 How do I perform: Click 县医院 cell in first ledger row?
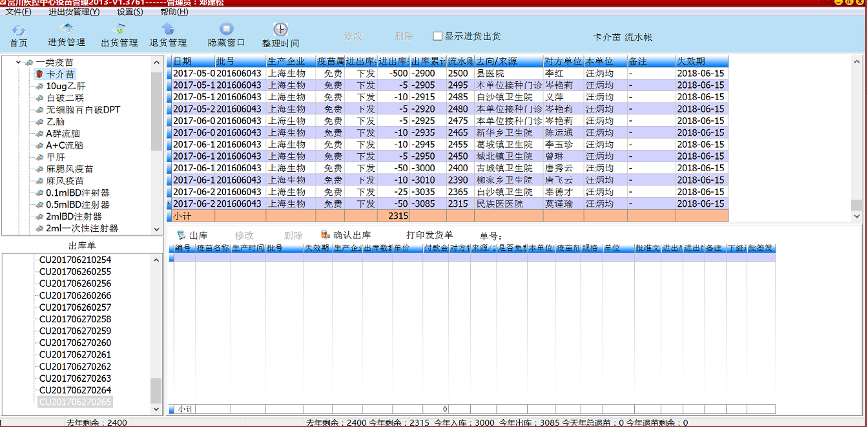509,74
